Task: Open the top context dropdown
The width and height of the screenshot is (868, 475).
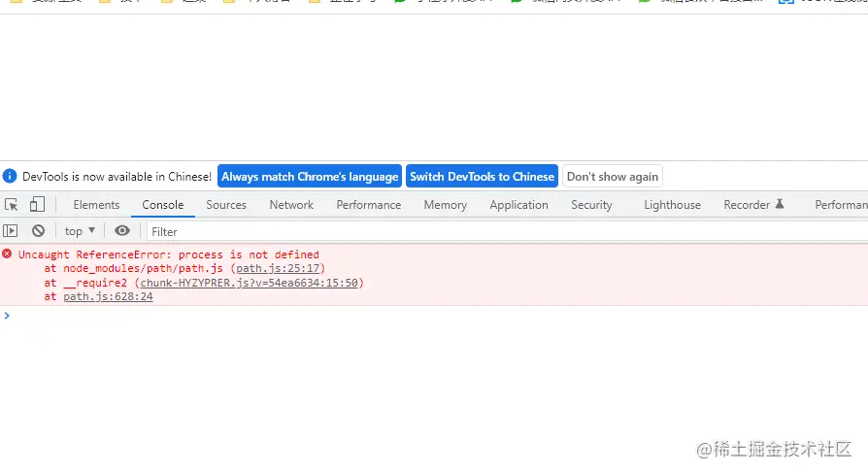Action: pos(80,231)
